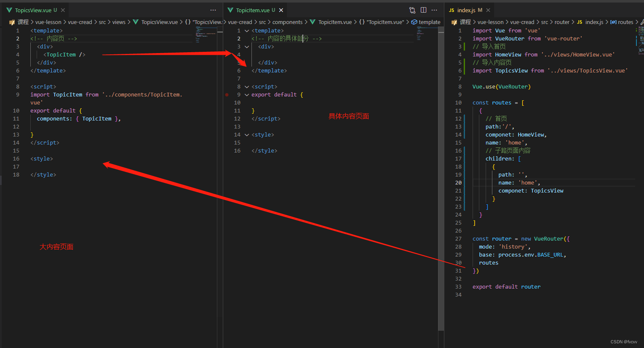Viewport: 644px width, 348px height.
Task: Click 'const router = new VueRouter({' in index.js
Action: (x=521, y=239)
